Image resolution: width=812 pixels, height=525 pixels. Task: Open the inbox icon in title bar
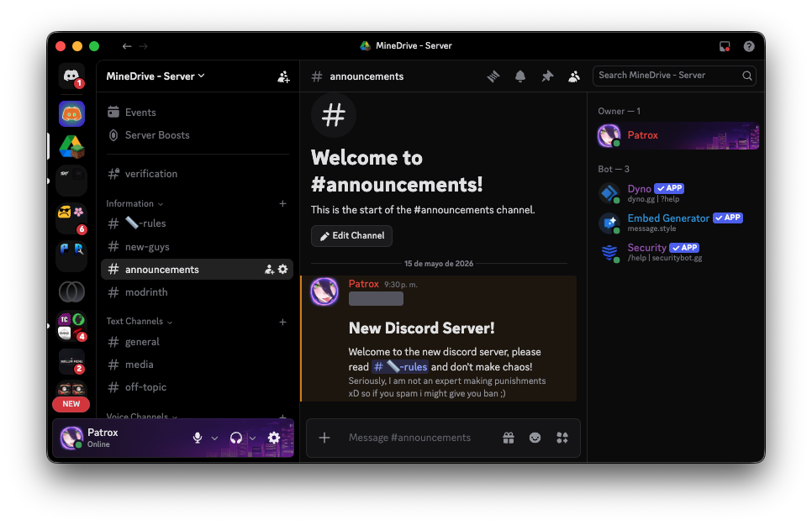[725, 46]
